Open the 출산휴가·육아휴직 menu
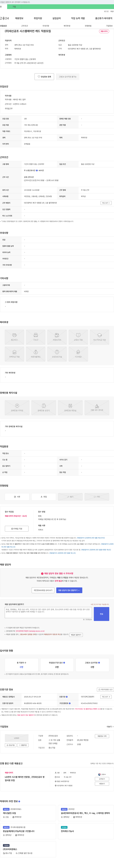This screenshot has height=868, width=114. tap(104, 18)
